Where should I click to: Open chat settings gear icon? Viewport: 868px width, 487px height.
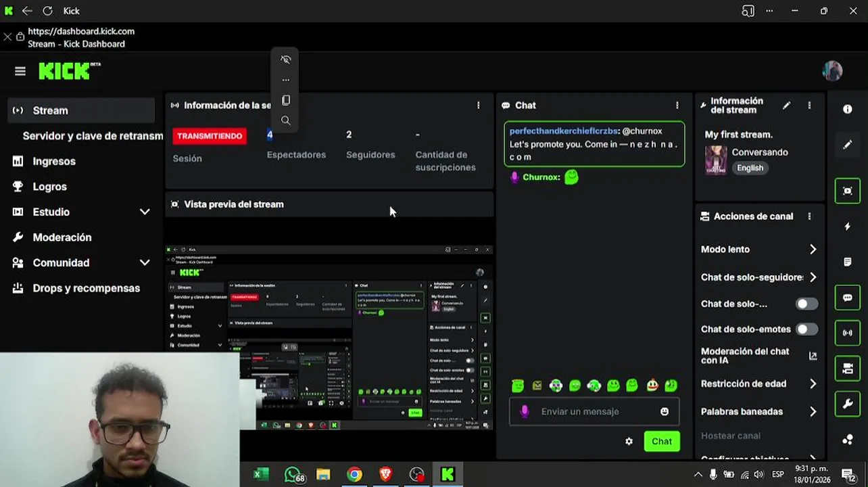[x=629, y=441]
